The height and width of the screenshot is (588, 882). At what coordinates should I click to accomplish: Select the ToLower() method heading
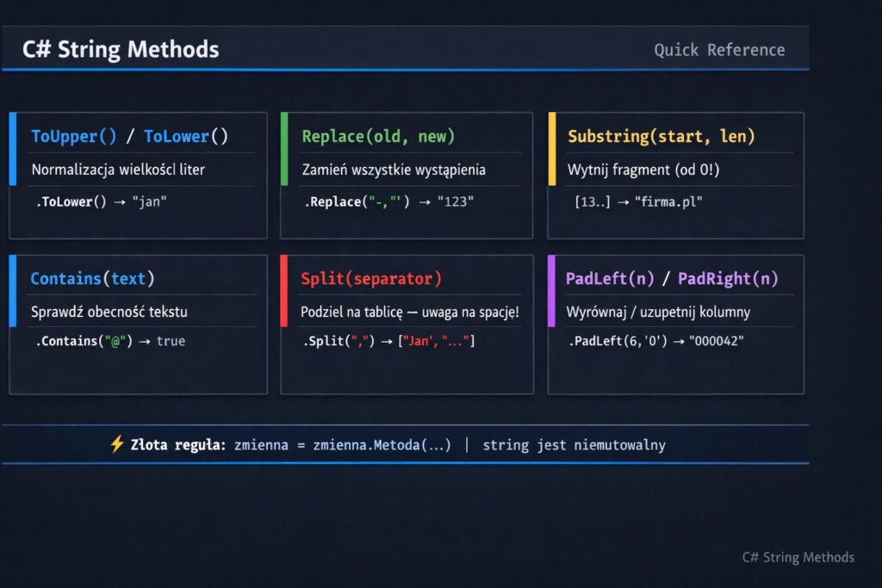[186, 136]
